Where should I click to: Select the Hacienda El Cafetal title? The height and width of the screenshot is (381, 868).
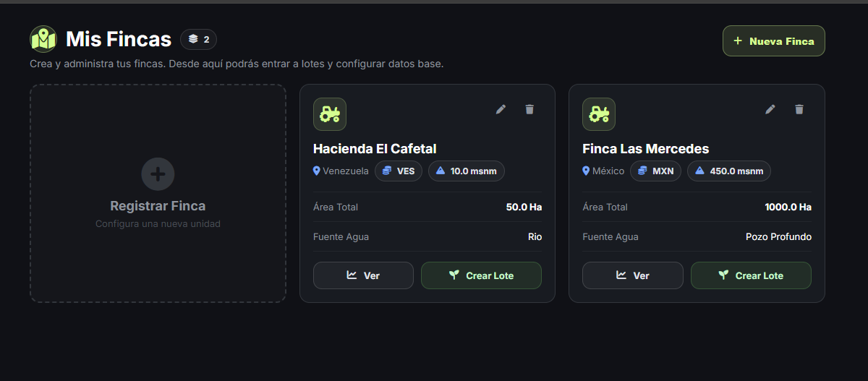tap(375, 149)
